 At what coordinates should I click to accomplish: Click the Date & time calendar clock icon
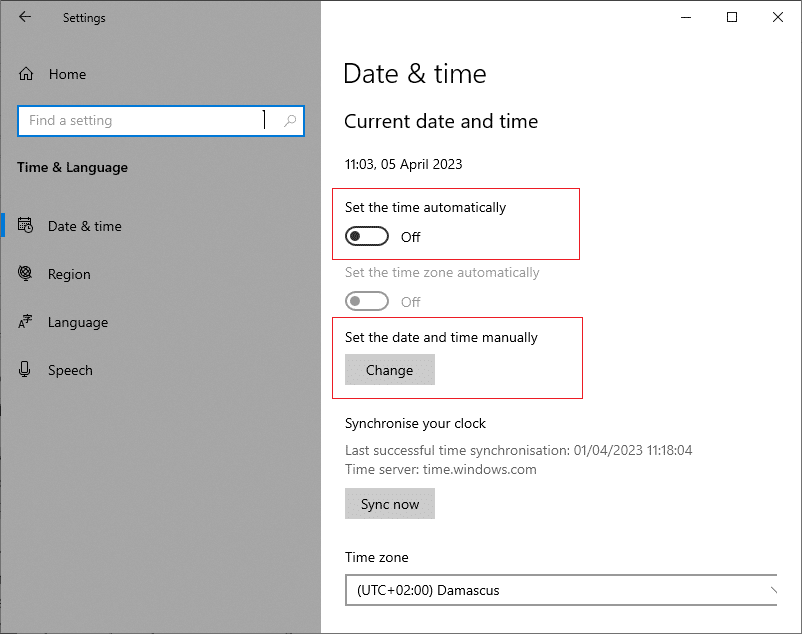tap(26, 226)
